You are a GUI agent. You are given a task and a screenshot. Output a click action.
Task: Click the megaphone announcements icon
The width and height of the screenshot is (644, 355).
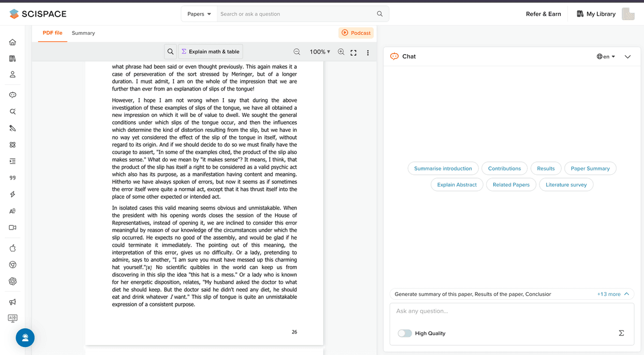tap(12, 302)
